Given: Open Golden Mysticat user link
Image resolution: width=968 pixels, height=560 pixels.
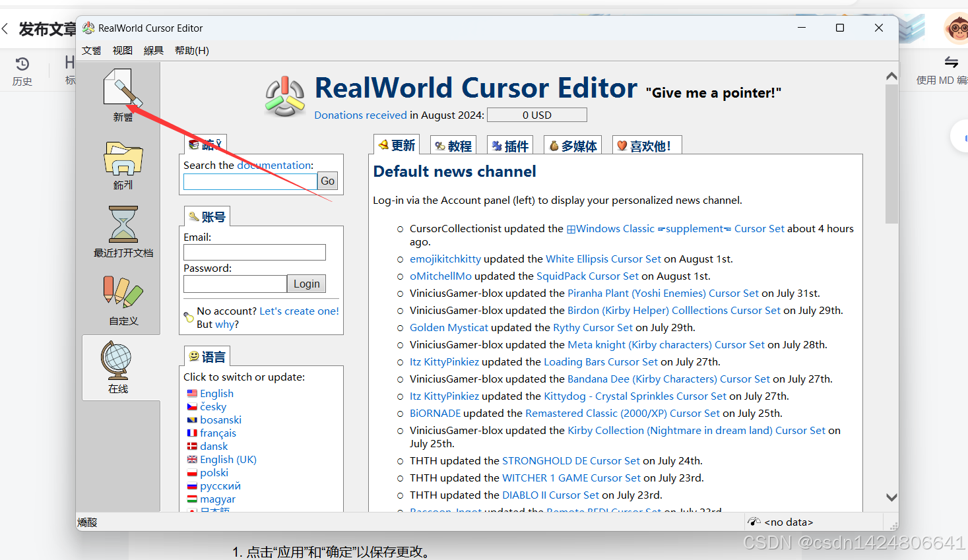Looking at the screenshot, I should coord(449,327).
